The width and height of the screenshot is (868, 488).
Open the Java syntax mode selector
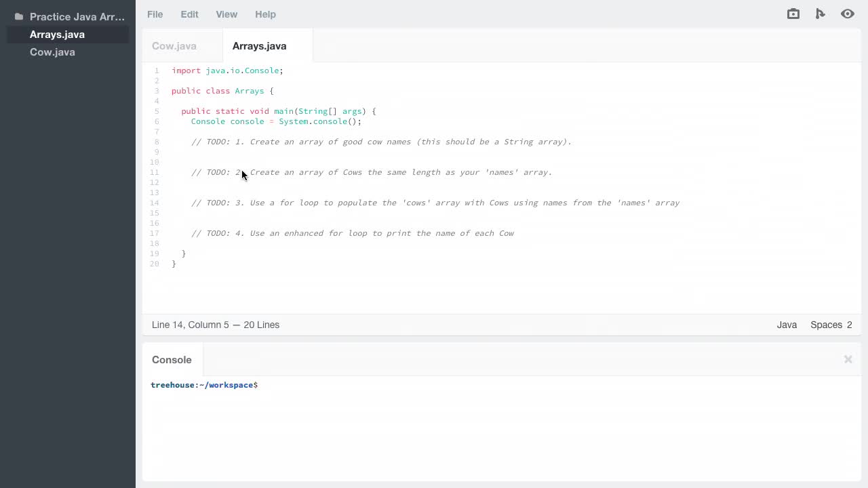(787, 325)
